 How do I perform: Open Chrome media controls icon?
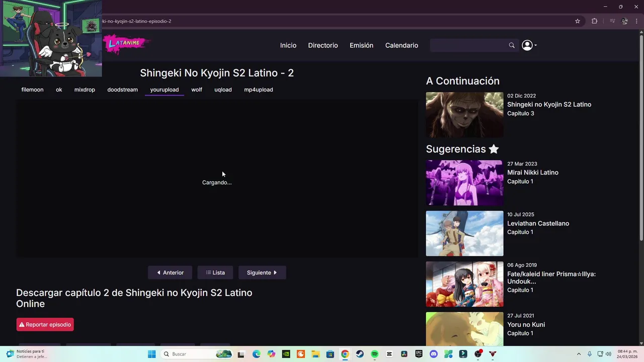612,21
